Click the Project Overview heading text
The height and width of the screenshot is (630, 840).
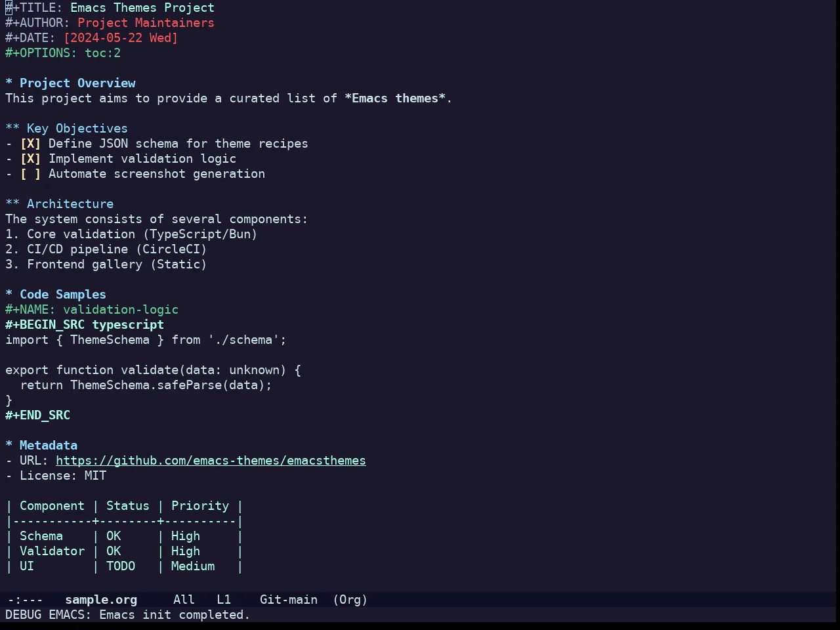[x=77, y=83]
